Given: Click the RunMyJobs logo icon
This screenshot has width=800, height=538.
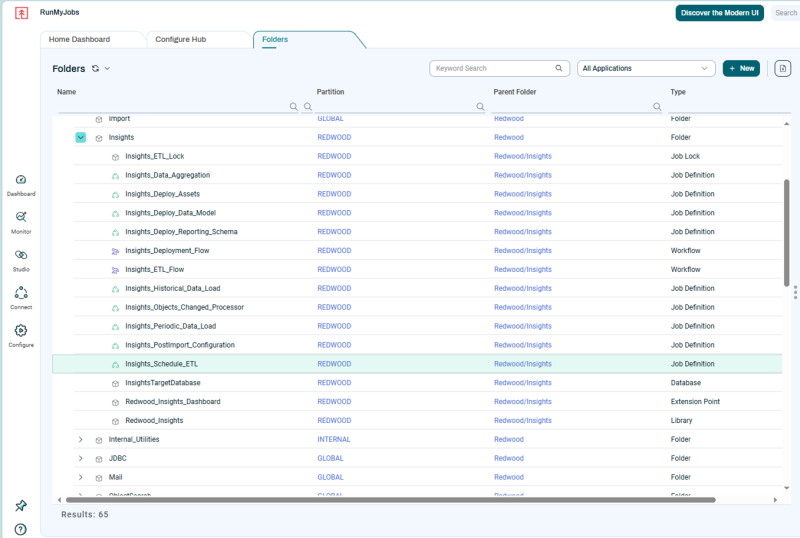Looking at the screenshot, I should click(x=21, y=13).
